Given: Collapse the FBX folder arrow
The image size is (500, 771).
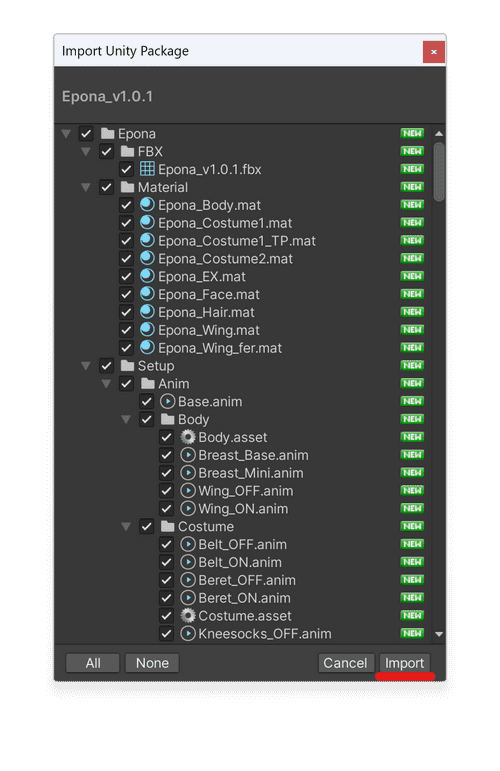Looking at the screenshot, I should (x=86, y=151).
